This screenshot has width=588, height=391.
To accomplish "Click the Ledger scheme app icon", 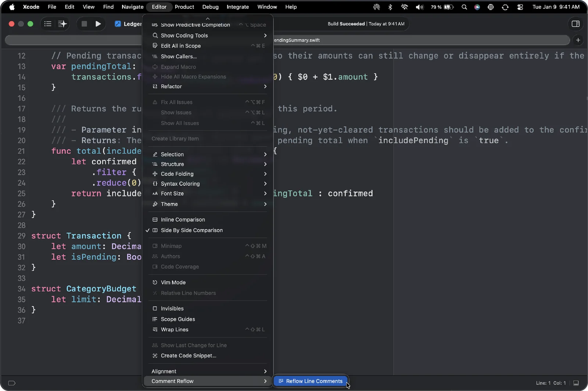I will (118, 24).
